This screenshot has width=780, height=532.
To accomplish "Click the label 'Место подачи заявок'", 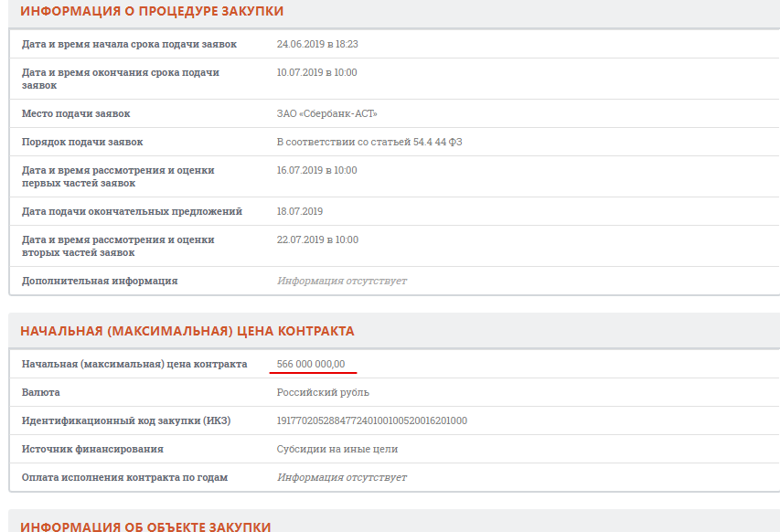I will pyautogui.click(x=76, y=114).
